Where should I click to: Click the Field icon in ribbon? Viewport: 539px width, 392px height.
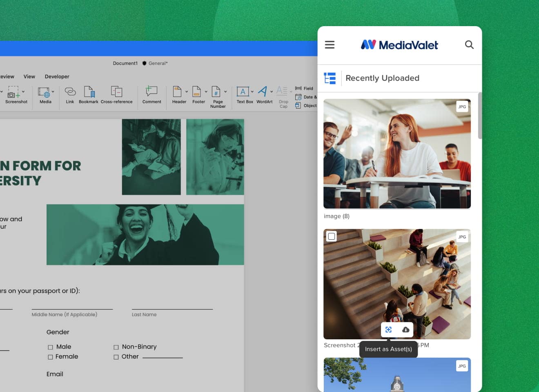298,88
